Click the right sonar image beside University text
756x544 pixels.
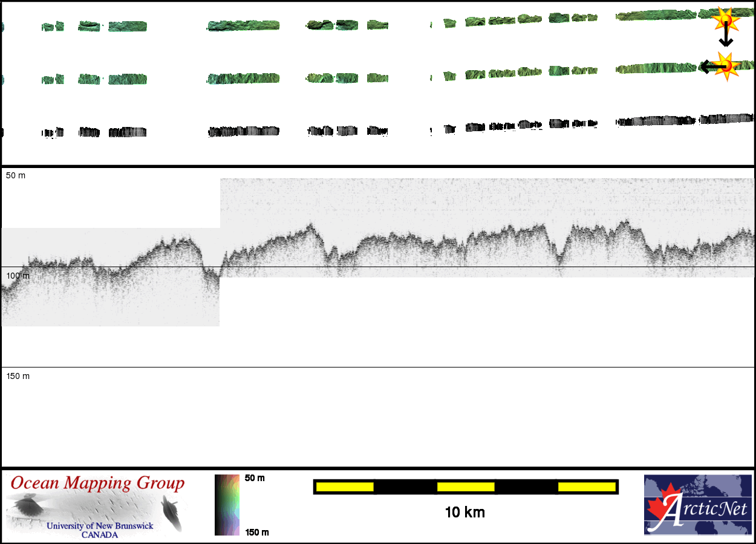click(x=172, y=513)
